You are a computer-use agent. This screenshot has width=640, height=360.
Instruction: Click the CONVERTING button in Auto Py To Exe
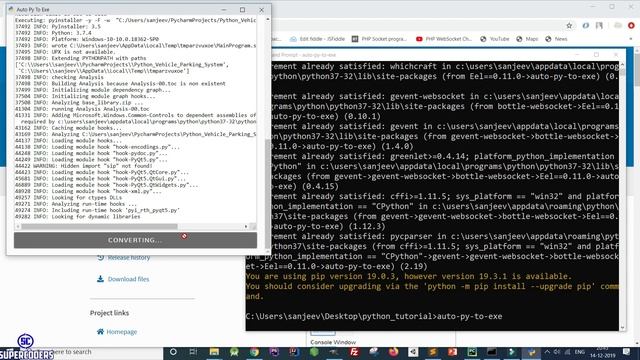click(135, 240)
